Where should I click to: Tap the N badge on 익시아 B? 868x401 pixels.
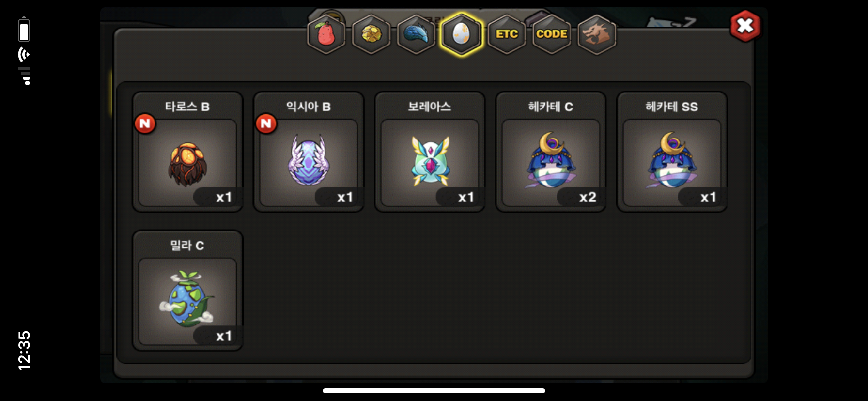click(x=266, y=123)
